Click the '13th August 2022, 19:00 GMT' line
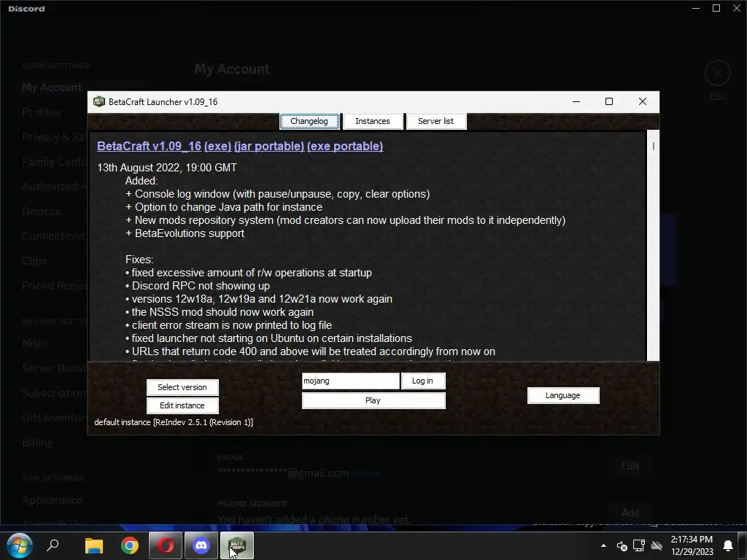The height and width of the screenshot is (560, 747). pos(167,168)
